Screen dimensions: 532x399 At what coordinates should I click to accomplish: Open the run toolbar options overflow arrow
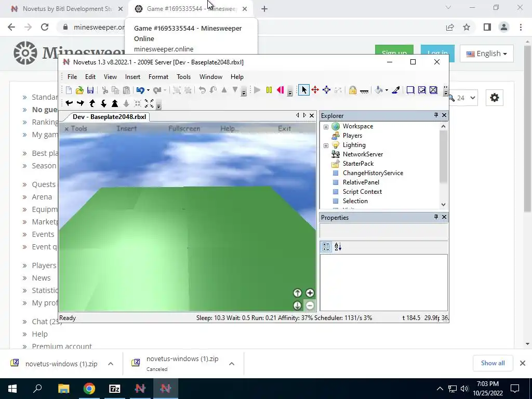tap(290, 92)
